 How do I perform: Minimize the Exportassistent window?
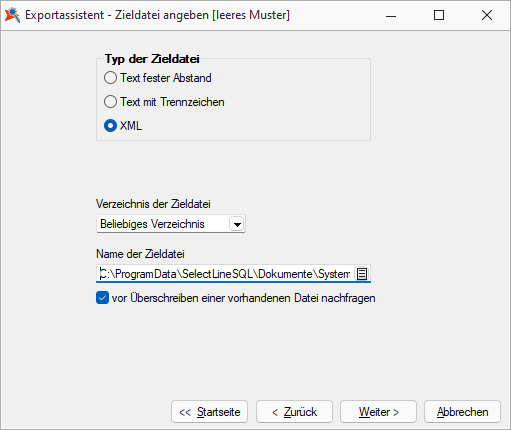[x=391, y=15]
